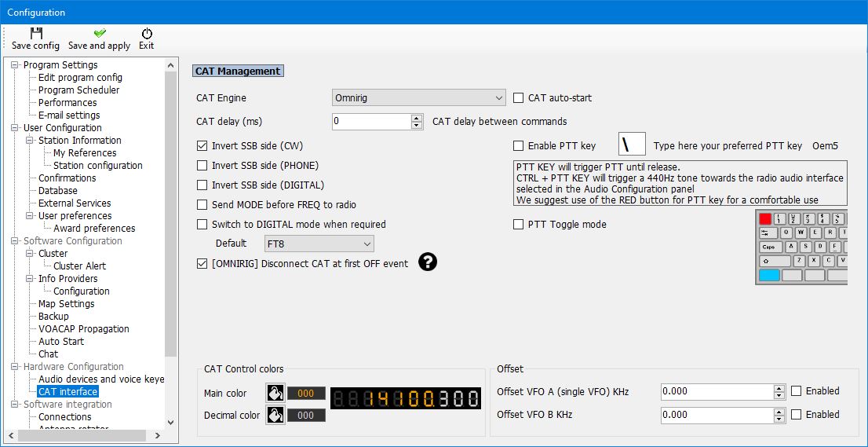Click the red key on keyboard image
The width and height of the screenshot is (868, 447).
click(x=765, y=219)
